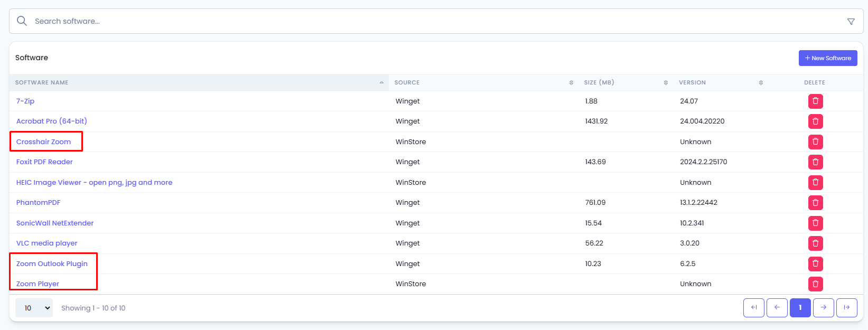The width and height of the screenshot is (868, 330).
Task: Delete Acrobat Pro (64-bit) row
Action: (x=815, y=121)
